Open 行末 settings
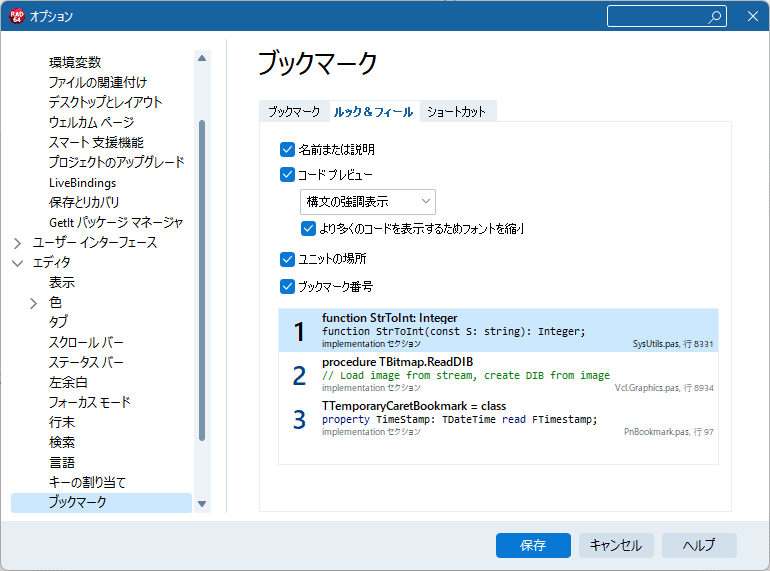Image resolution: width=770 pixels, height=571 pixels. click(x=62, y=423)
